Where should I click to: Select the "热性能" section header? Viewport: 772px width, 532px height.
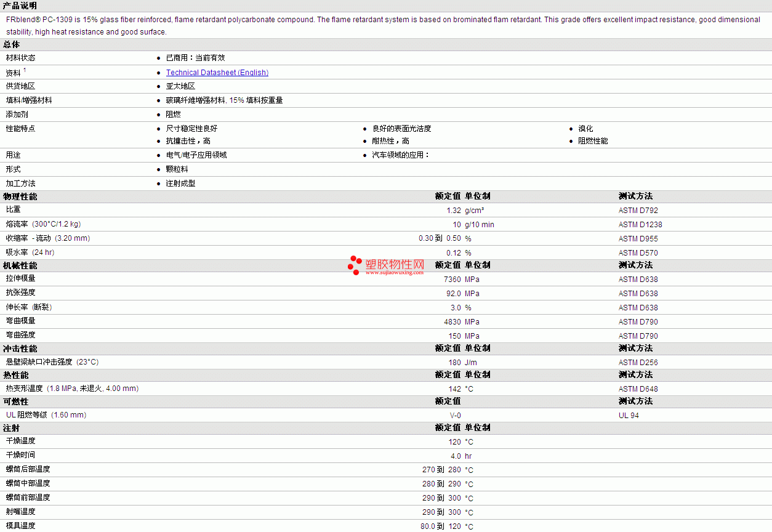[16, 375]
